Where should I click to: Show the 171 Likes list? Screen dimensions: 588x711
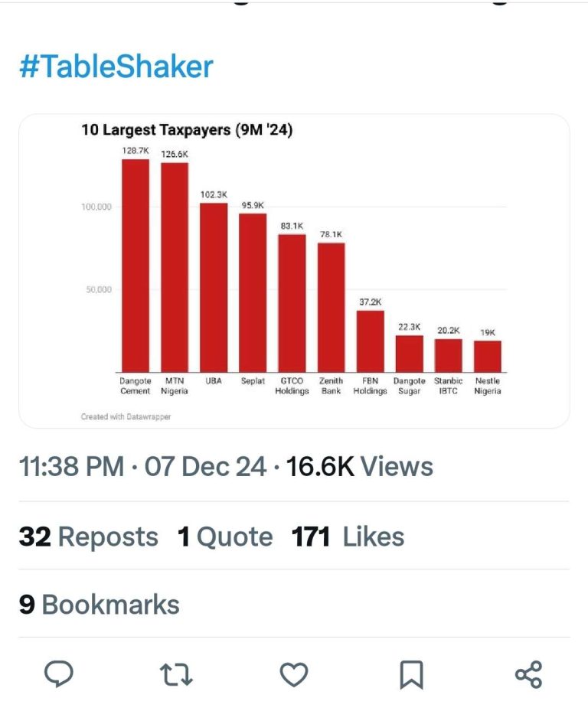348,537
